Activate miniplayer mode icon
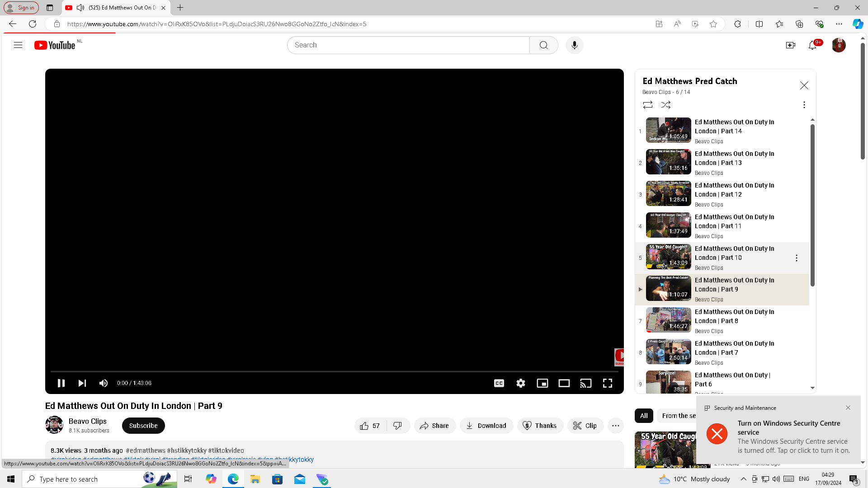The width and height of the screenshot is (868, 488). coord(542,383)
